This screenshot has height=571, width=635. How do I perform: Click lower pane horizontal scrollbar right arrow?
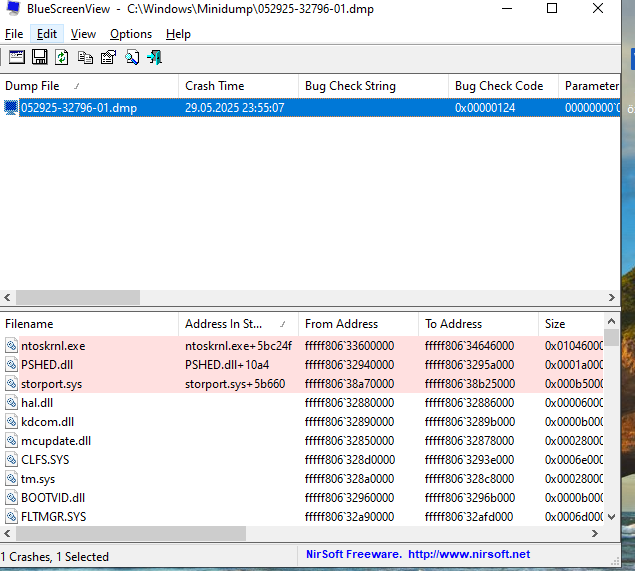[x=595, y=533]
